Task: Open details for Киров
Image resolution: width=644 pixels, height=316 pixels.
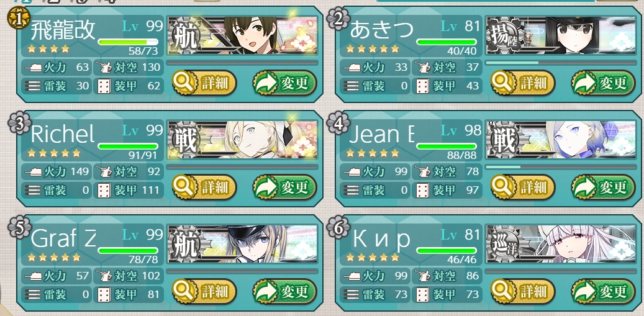Action: tap(523, 291)
